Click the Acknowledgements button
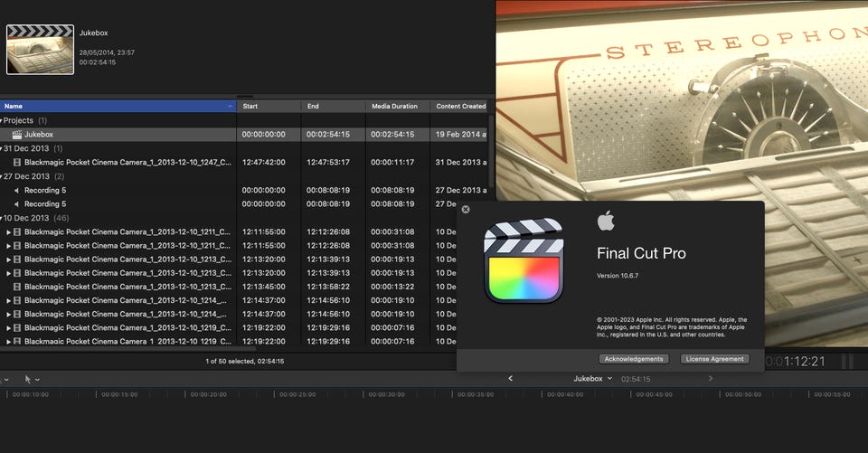The width and height of the screenshot is (868, 453). pyautogui.click(x=634, y=359)
